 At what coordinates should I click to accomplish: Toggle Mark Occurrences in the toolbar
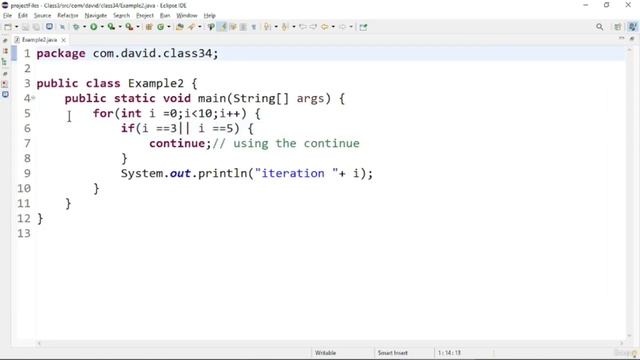tap(222, 27)
